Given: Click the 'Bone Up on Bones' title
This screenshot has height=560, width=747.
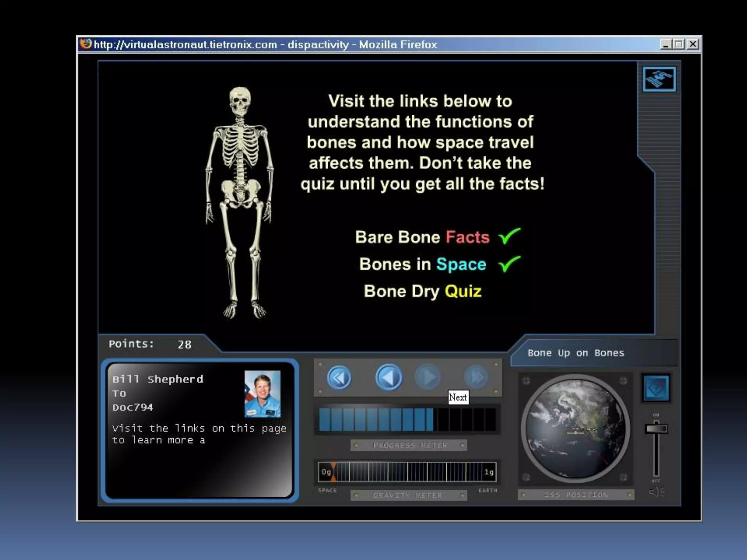Looking at the screenshot, I should [x=576, y=353].
